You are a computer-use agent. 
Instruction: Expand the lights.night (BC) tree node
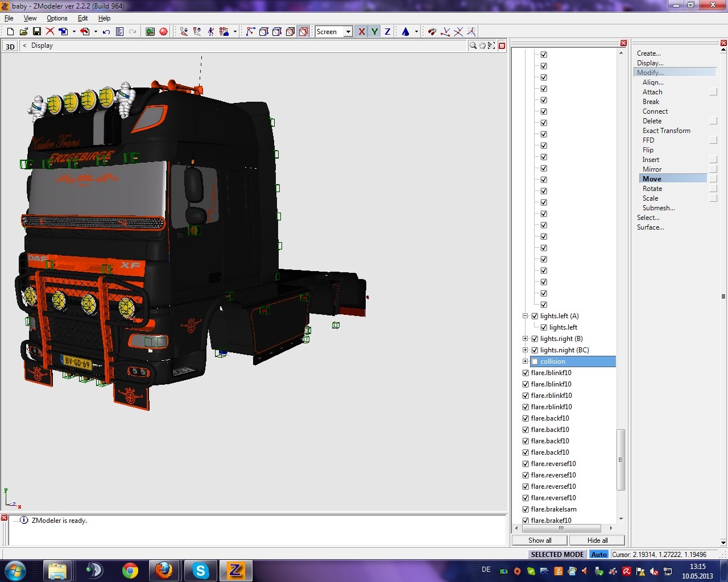point(526,350)
